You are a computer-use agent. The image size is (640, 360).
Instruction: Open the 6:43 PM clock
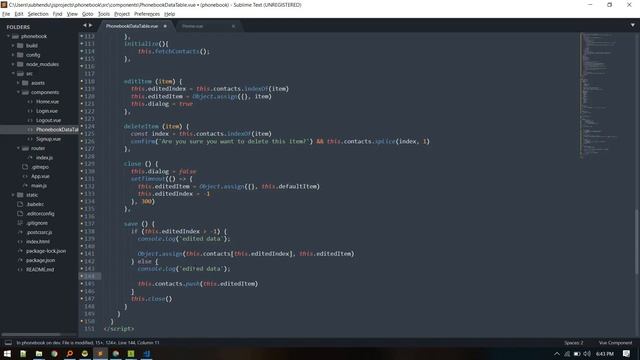[x=604, y=354]
